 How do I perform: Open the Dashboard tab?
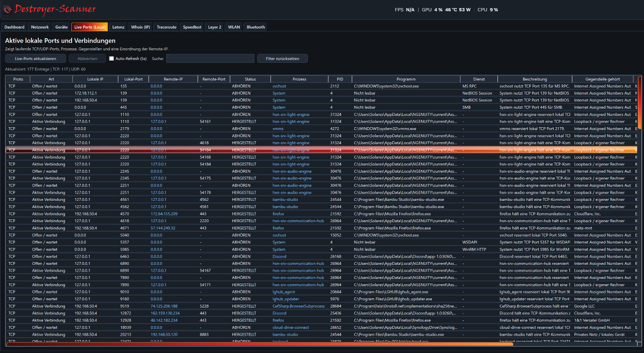[14, 27]
